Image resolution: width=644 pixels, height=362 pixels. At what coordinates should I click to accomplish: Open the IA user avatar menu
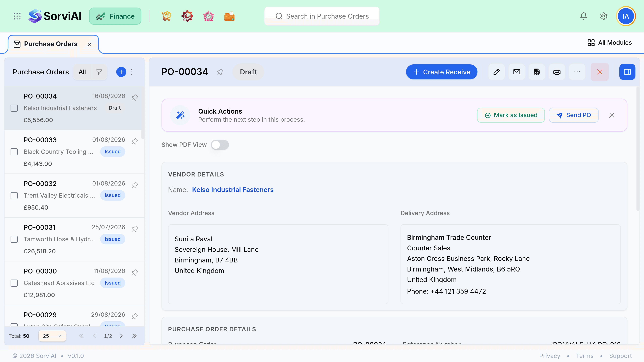[x=626, y=16]
